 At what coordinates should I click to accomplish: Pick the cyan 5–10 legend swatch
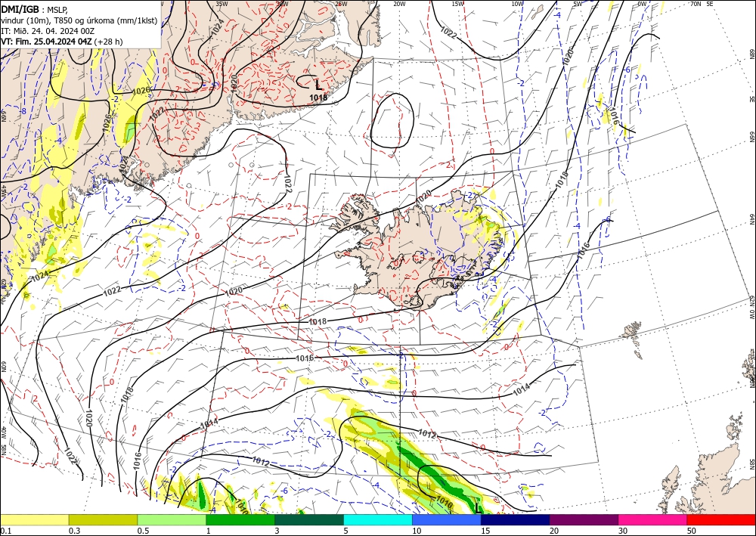click(378, 519)
